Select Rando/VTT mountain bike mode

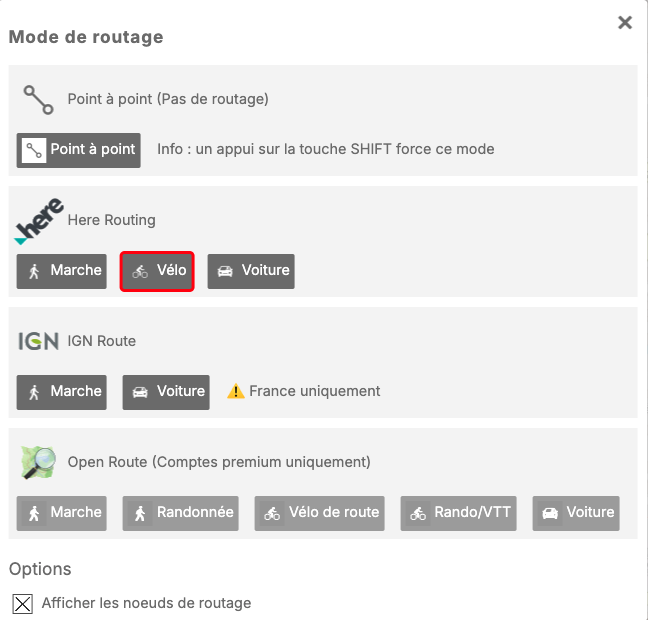click(459, 513)
